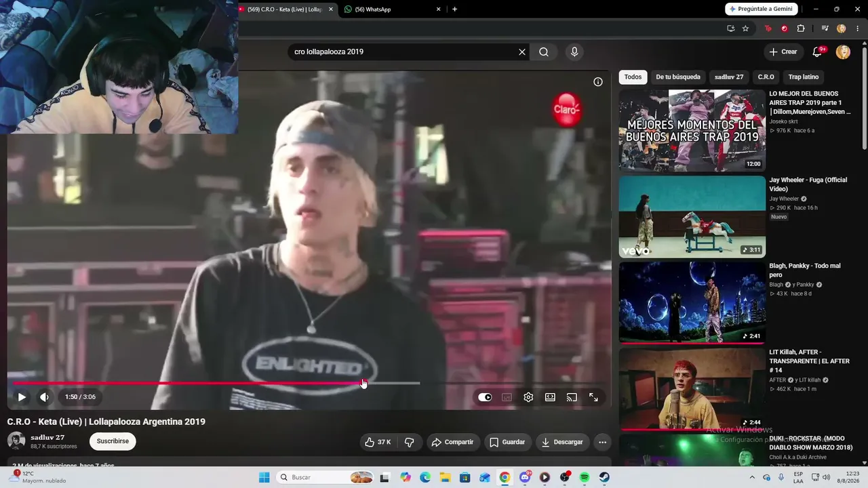The width and height of the screenshot is (868, 488).
Task: Switch to theater mode
Action: pos(550,397)
